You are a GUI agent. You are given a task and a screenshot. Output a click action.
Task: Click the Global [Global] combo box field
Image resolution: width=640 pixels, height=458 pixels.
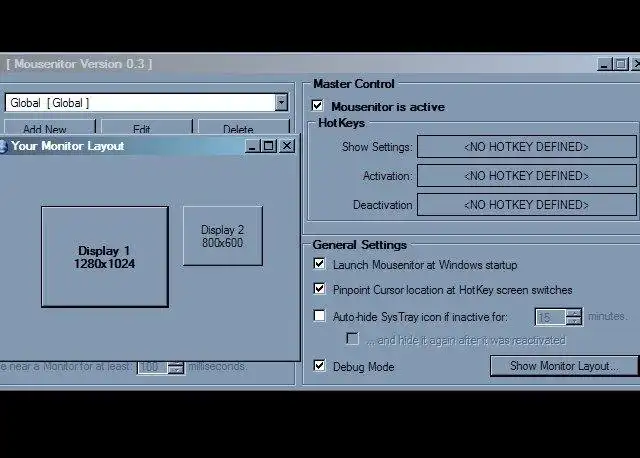[x=147, y=102]
